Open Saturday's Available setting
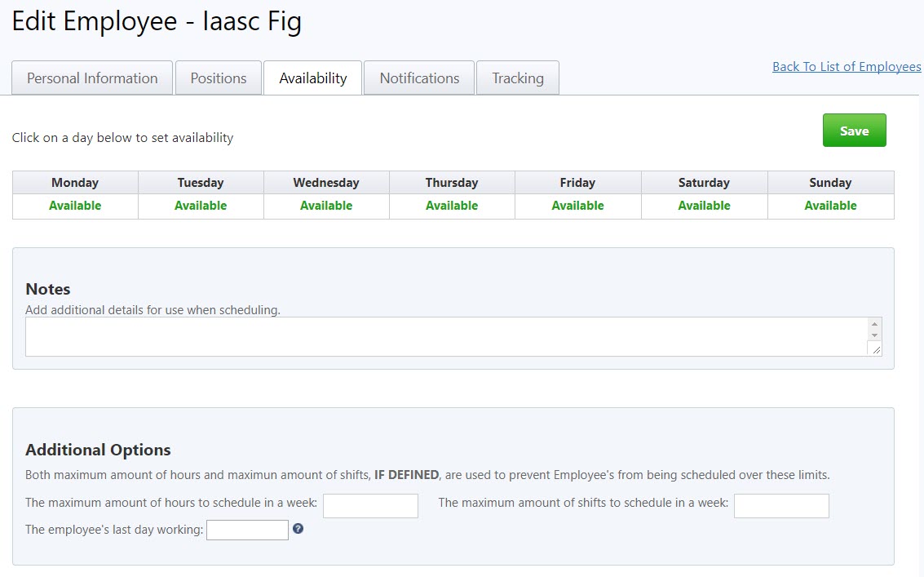924x577 pixels. click(x=704, y=206)
